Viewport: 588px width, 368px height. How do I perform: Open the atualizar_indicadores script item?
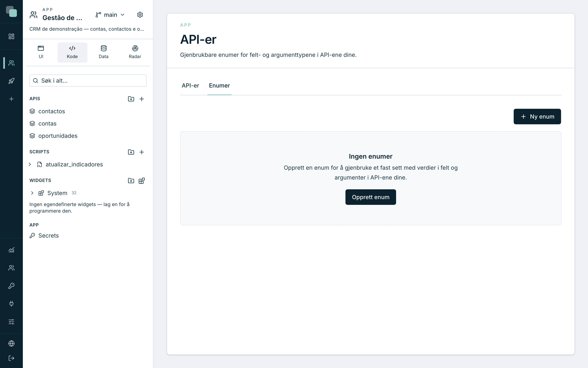74,165
